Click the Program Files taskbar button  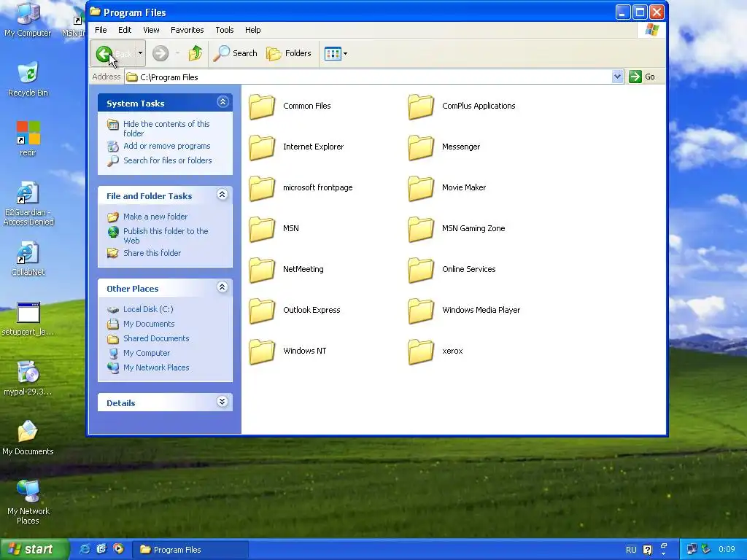[190, 550]
